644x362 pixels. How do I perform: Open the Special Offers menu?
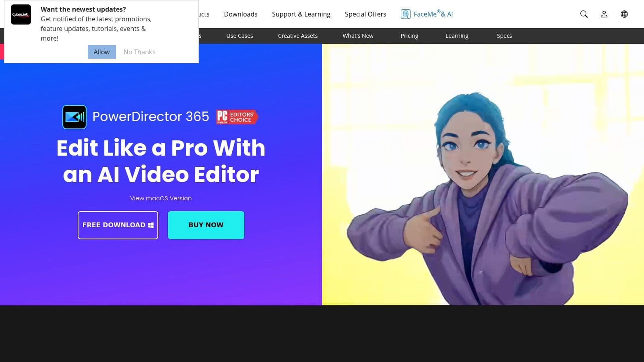(x=365, y=14)
